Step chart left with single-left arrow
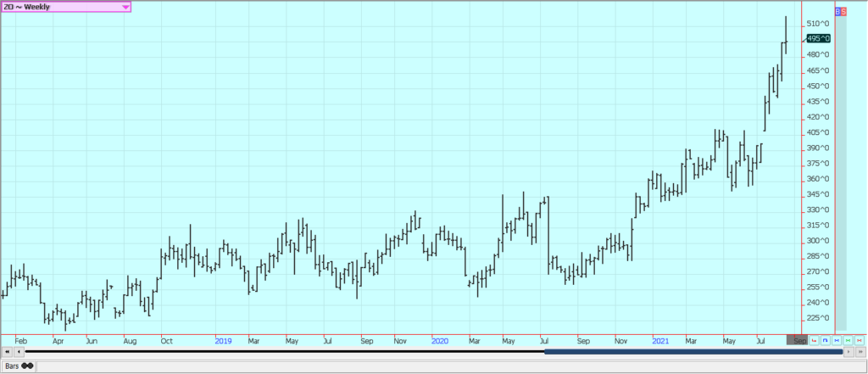This screenshot has width=868, height=374. tap(19, 352)
